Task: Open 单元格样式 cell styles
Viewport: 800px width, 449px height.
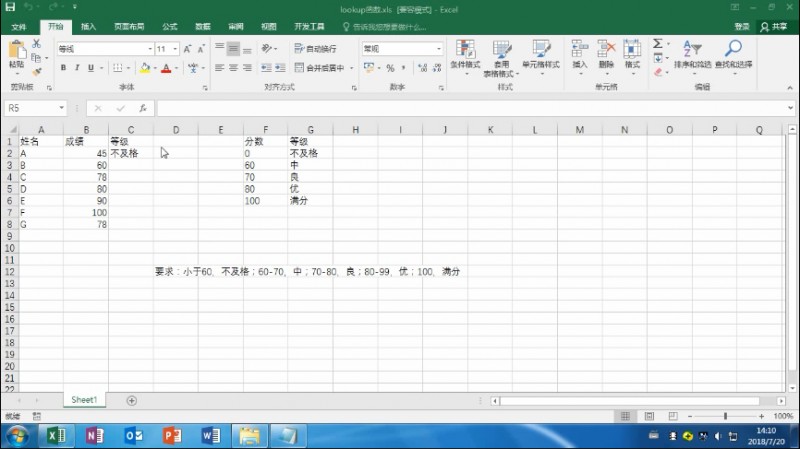Action: point(541,58)
